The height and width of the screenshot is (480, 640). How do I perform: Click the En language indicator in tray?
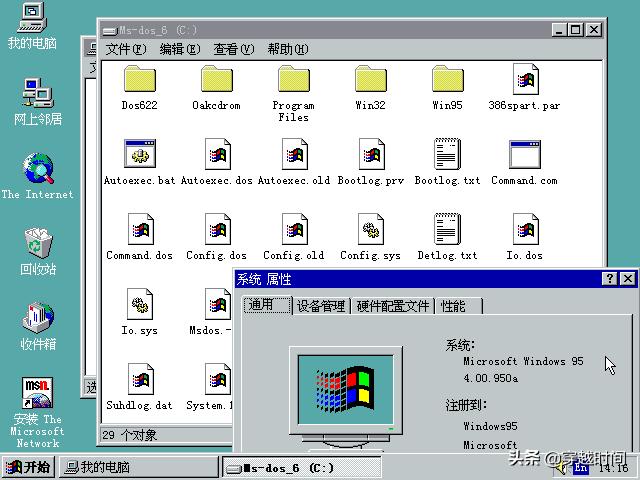(x=581, y=468)
